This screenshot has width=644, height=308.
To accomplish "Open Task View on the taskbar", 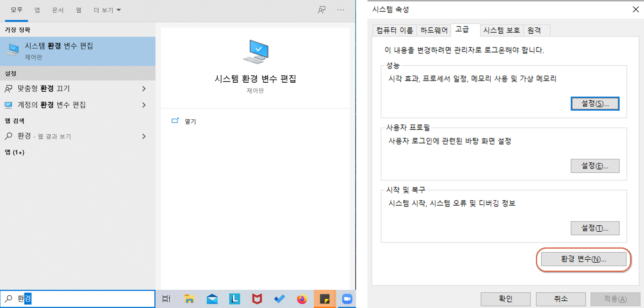I will 166,299.
